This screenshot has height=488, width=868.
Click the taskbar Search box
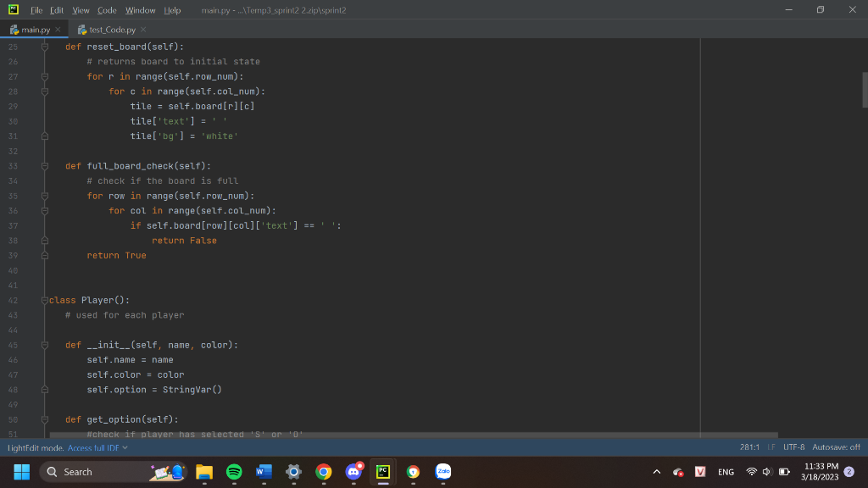coord(114,472)
